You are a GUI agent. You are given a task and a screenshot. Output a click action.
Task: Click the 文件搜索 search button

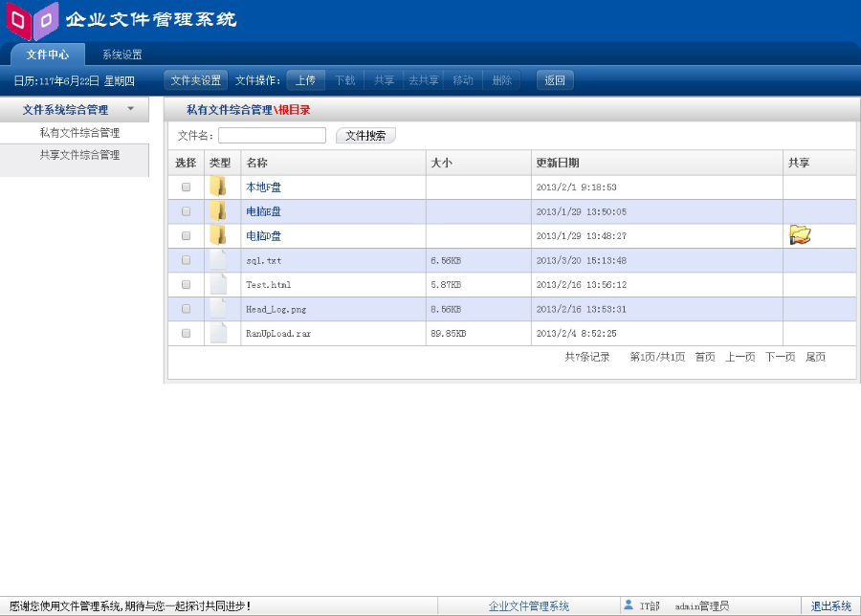pyautogui.click(x=367, y=134)
